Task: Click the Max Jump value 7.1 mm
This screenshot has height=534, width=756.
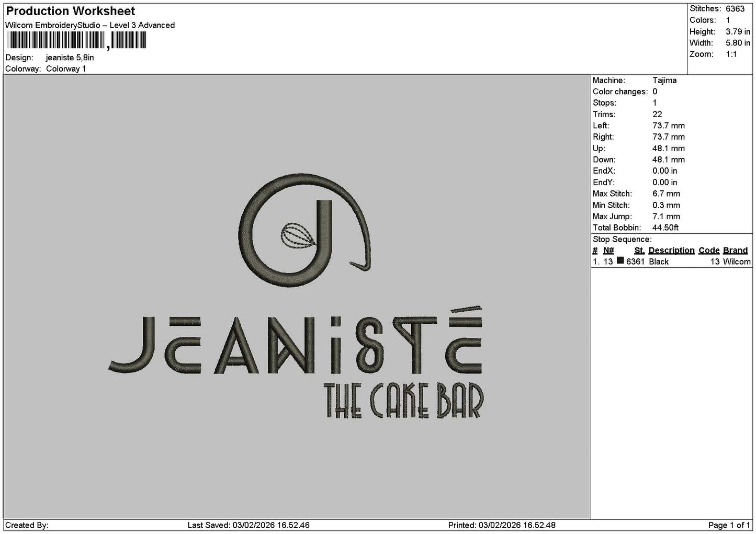Action: click(x=667, y=217)
